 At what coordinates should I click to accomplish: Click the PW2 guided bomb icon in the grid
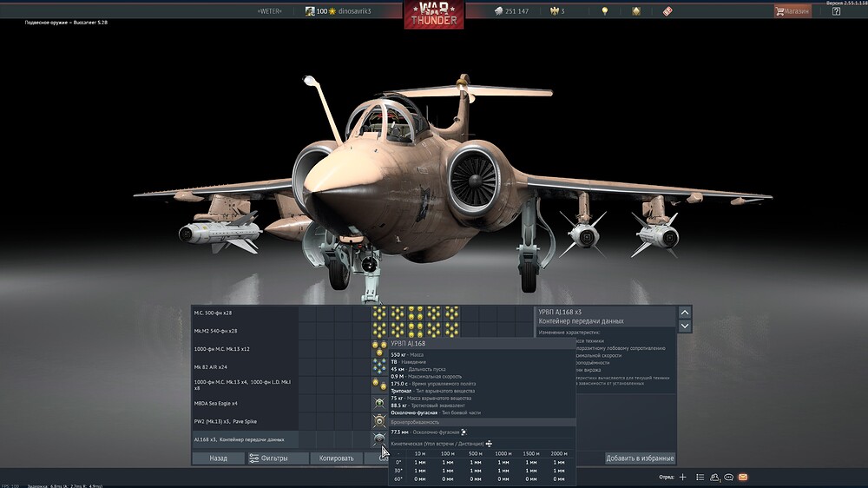pyautogui.click(x=379, y=421)
